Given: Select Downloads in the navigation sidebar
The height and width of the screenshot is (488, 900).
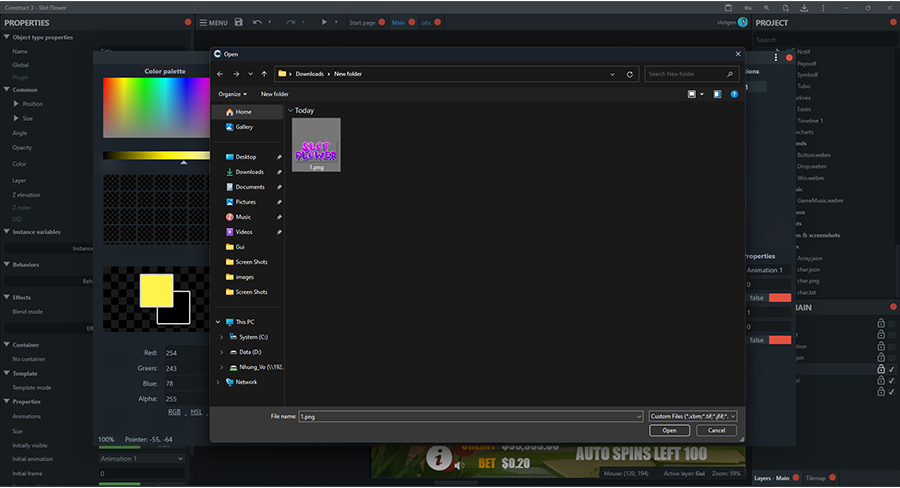Looking at the screenshot, I should (249, 172).
